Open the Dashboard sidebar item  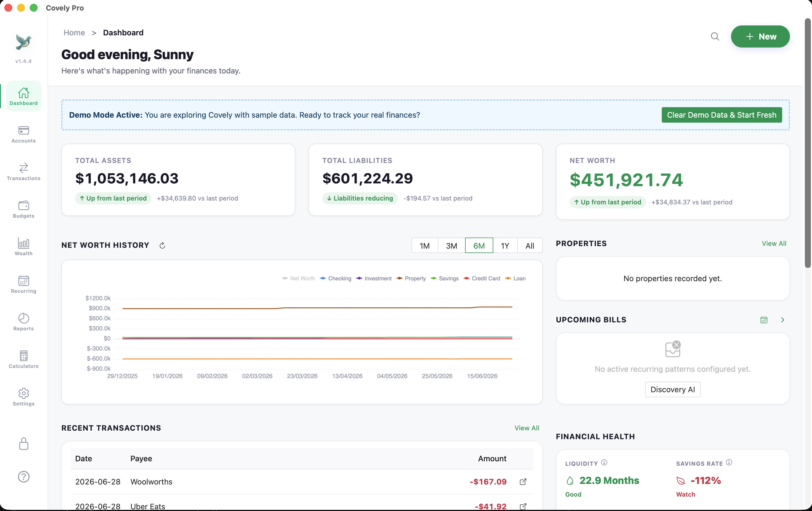tap(23, 96)
